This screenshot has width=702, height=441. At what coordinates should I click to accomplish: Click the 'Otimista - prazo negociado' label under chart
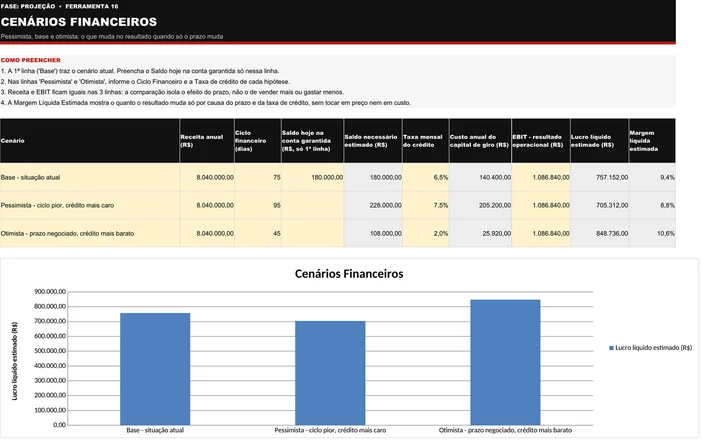pyautogui.click(x=505, y=430)
